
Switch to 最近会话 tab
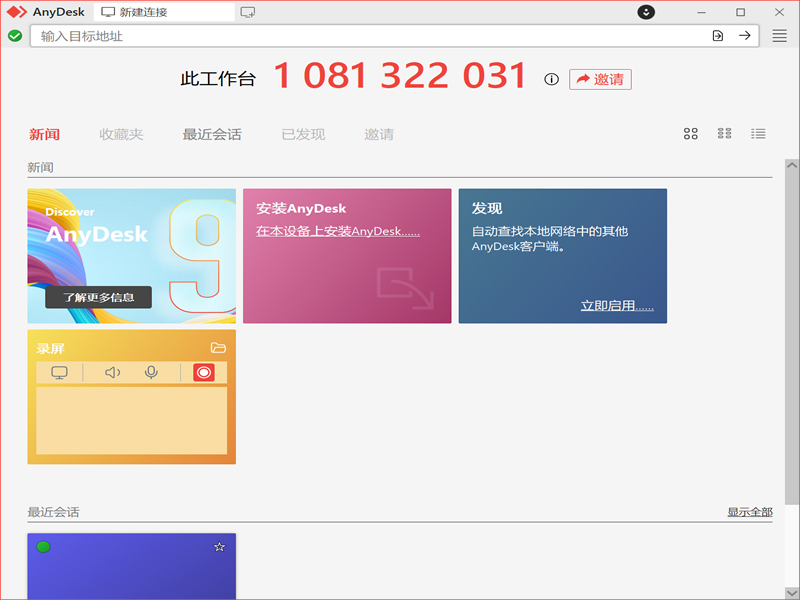(212, 134)
